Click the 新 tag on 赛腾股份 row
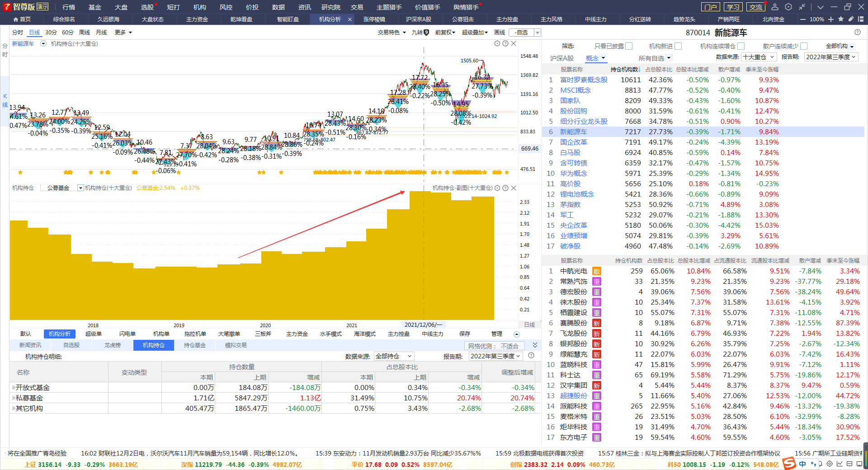The width and height of the screenshot is (868, 470). pyautogui.click(x=597, y=323)
